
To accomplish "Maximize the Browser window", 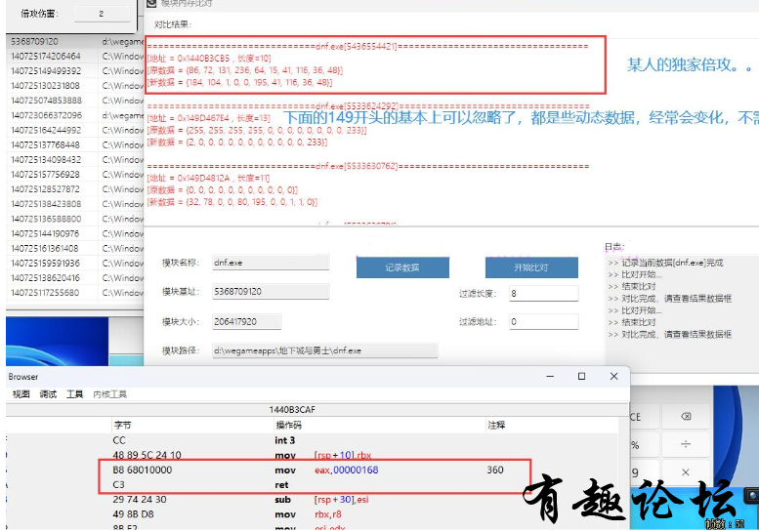I will [x=582, y=376].
